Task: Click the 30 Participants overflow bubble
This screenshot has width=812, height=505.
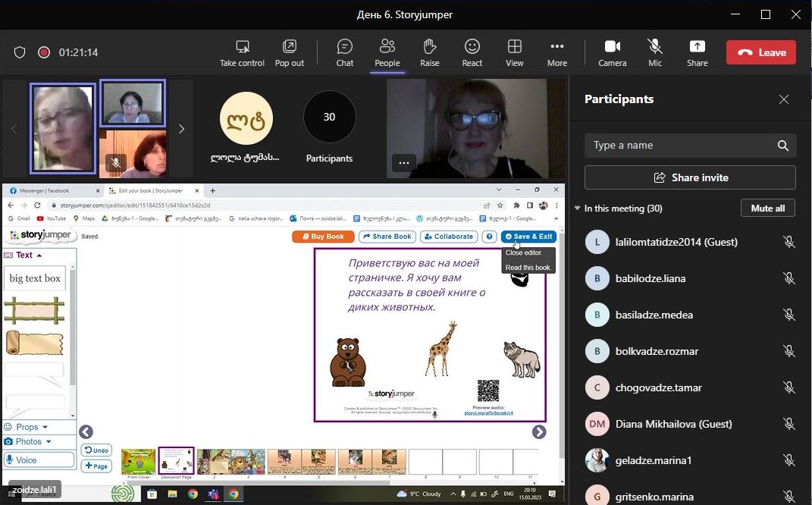Action: (x=329, y=117)
